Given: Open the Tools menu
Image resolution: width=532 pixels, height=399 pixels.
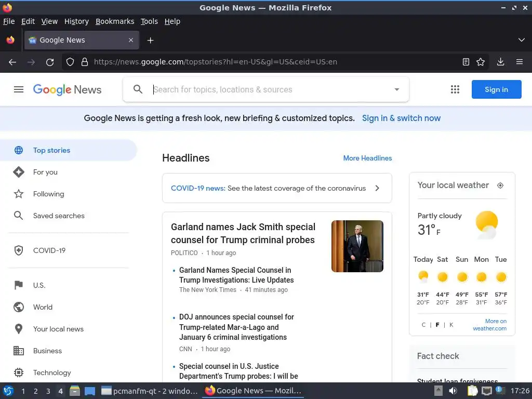Looking at the screenshot, I should click(149, 21).
